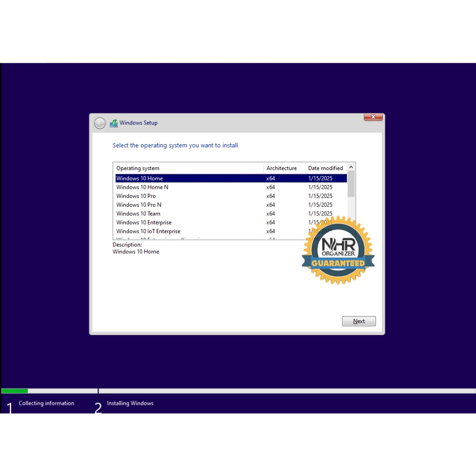Viewport: 476px width, 476px height.
Task: Select Windows 10 IoT Enterprise row
Action: tap(231, 231)
